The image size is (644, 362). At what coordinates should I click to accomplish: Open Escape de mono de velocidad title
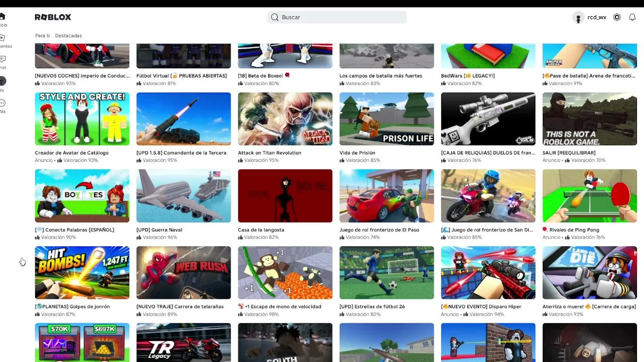tap(280, 307)
